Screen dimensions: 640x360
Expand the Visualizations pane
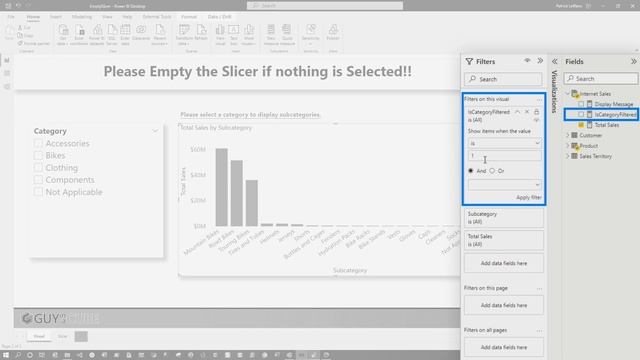pos(555,62)
